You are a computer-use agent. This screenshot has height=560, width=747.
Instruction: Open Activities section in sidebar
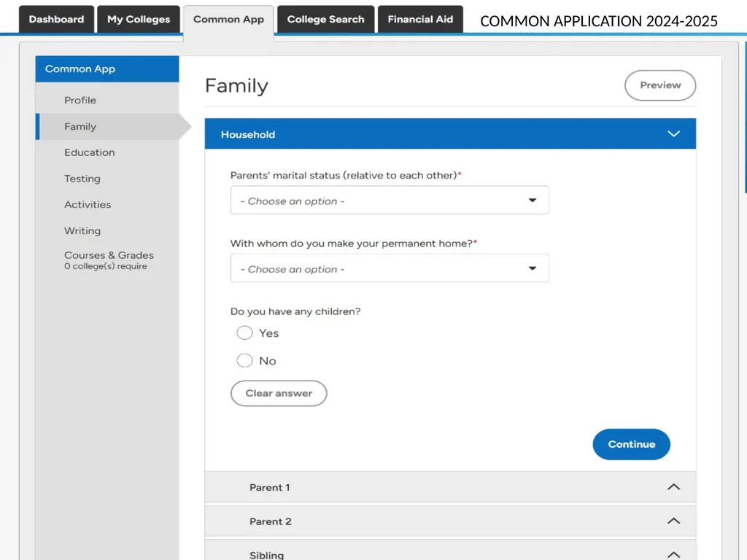(x=88, y=204)
